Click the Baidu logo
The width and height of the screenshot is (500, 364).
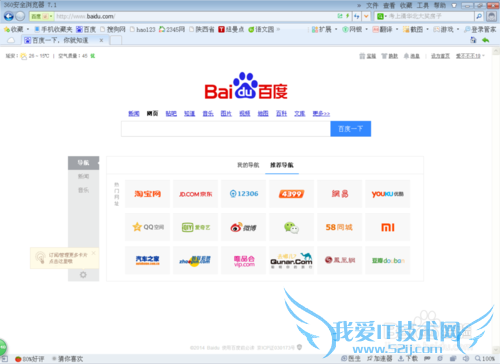(x=246, y=86)
